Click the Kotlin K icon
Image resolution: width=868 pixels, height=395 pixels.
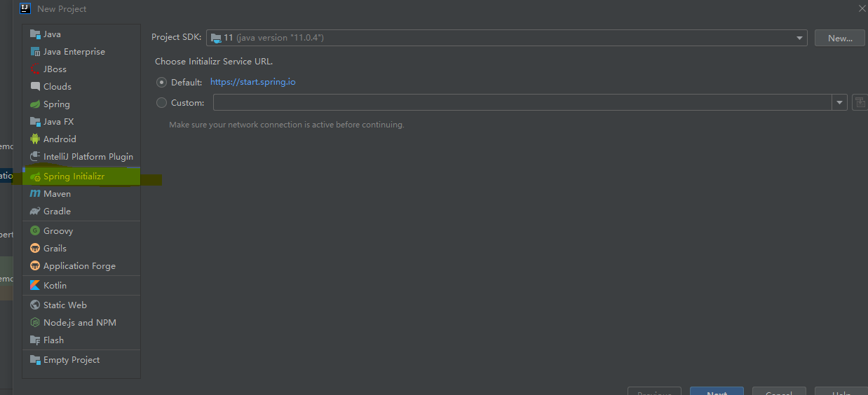pyautogui.click(x=35, y=286)
